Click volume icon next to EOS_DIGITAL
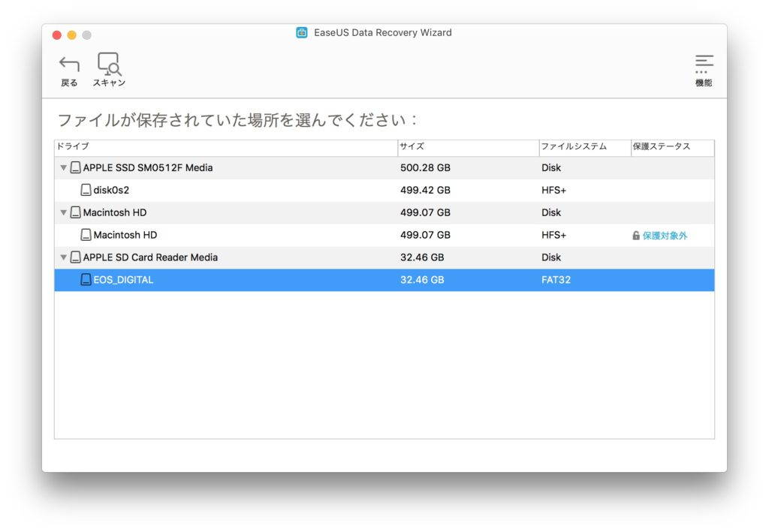Screen dimensions: 769x532 click(x=86, y=280)
